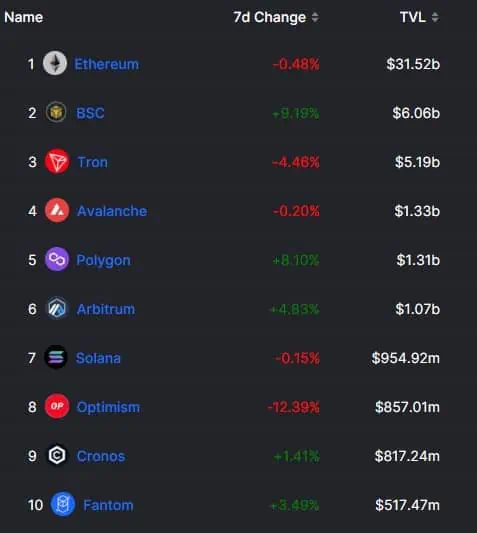Click the red Optimism OP icon

tap(57, 406)
